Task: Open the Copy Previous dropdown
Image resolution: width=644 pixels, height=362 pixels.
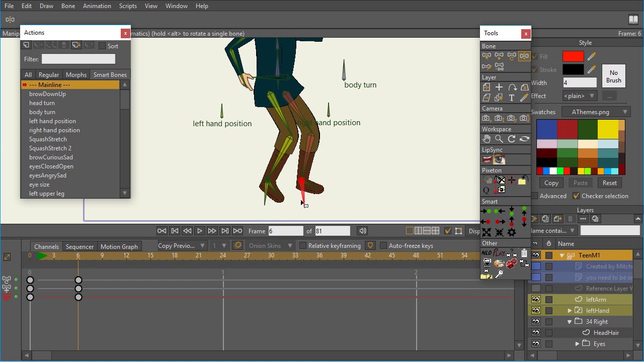Action: [x=181, y=246]
